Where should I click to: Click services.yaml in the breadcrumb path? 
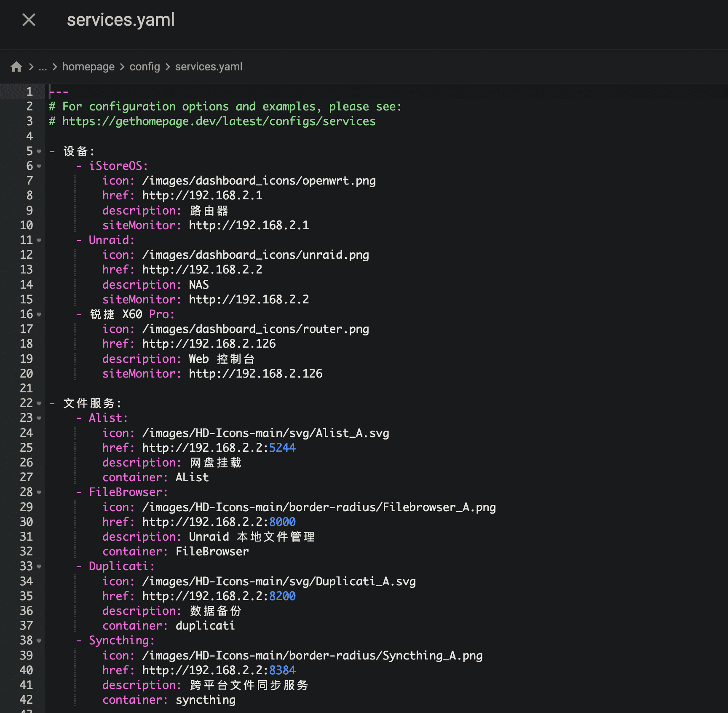coord(209,67)
